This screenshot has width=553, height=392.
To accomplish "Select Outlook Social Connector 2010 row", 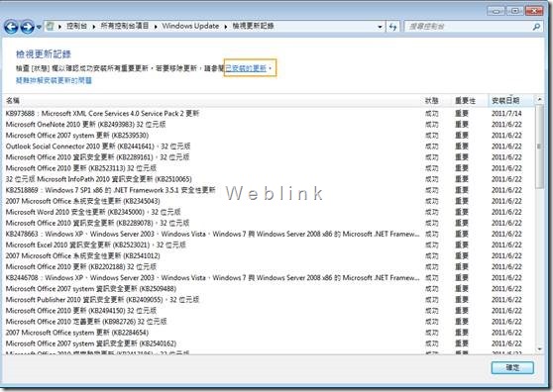I will tap(268, 147).
